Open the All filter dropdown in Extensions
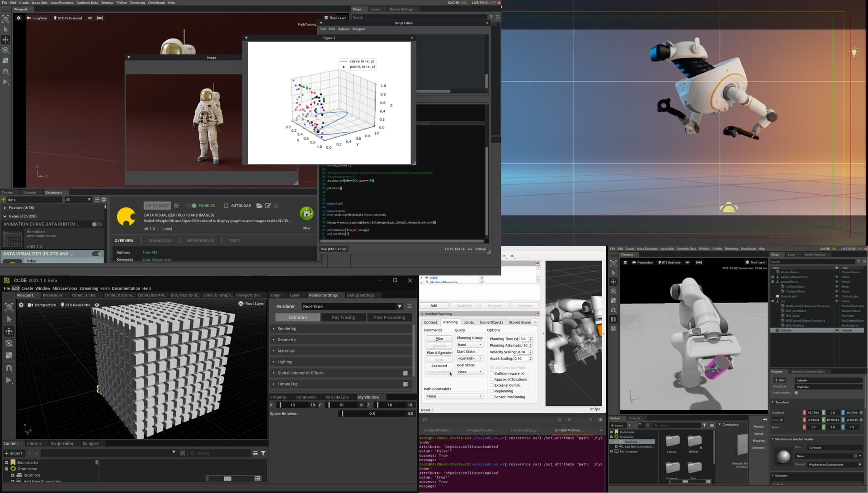The image size is (868, 493). pyautogui.click(x=78, y=200)
